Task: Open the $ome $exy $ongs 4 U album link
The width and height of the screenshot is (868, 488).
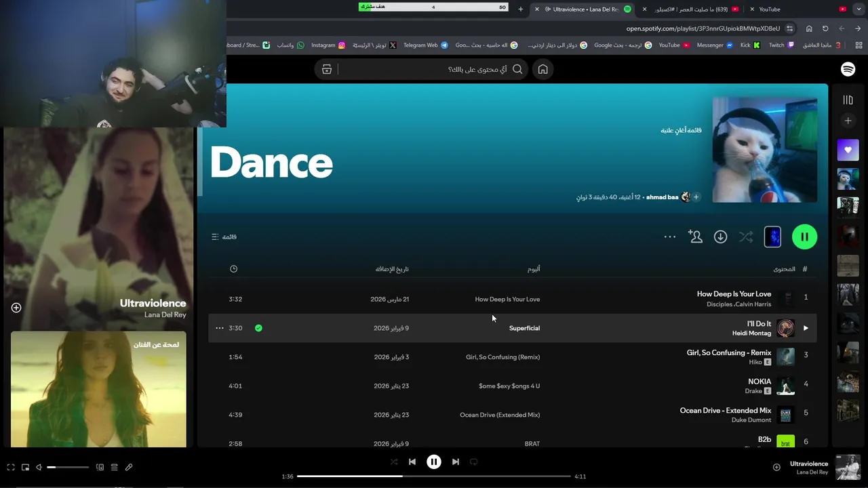Action: pos(509,386)
